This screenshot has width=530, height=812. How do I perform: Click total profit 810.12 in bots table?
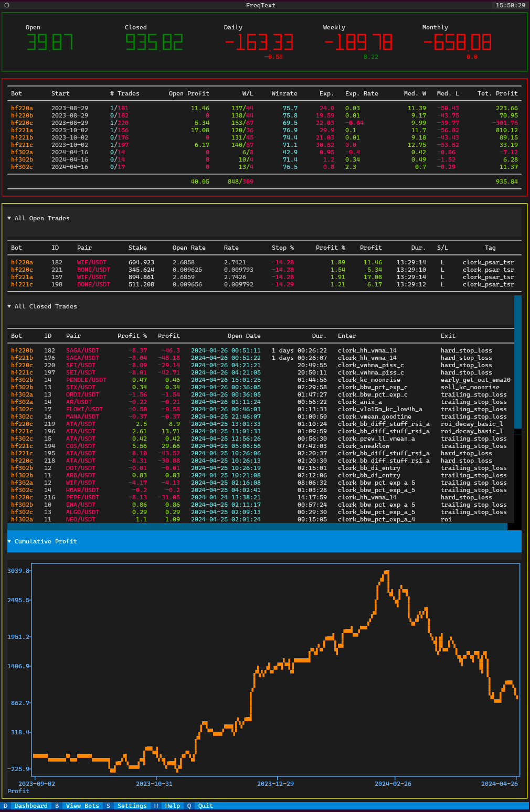(x=506, y=130)
